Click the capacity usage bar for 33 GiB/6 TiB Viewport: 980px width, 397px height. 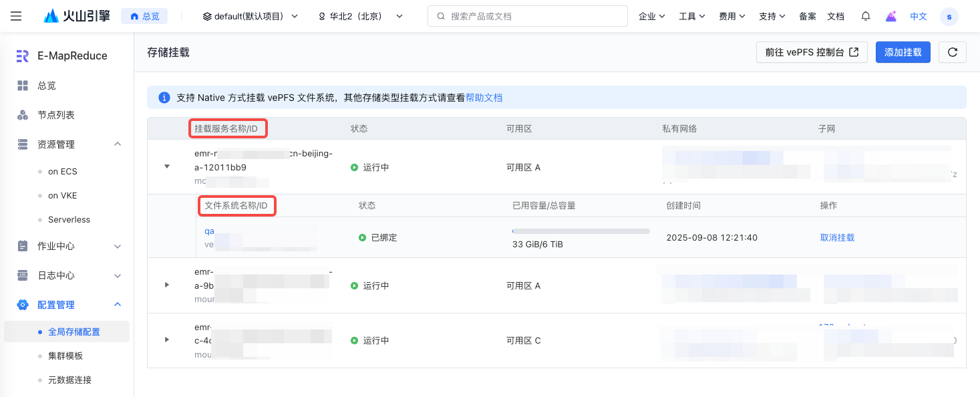click(x=581, y=231)
